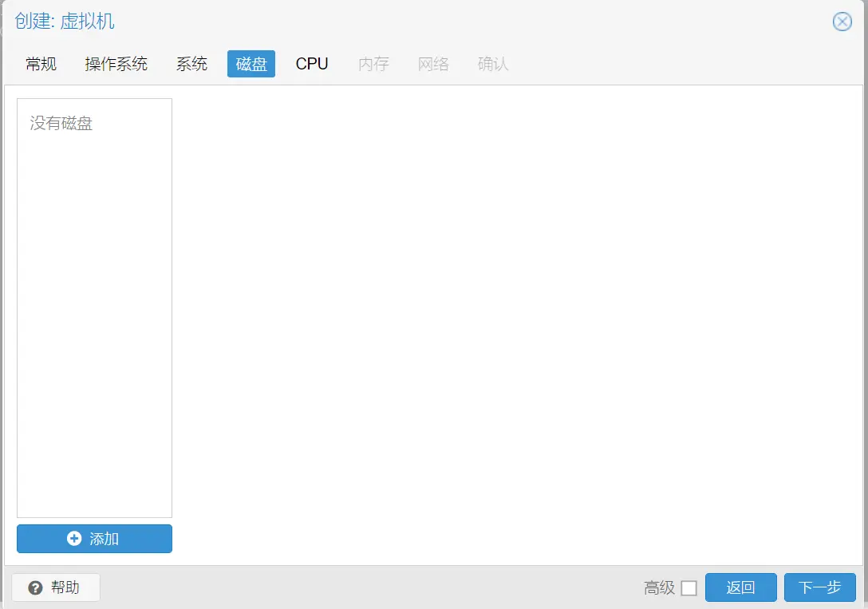Close the 创建: 虚拟机 dialog
The image size is (868, 609).
842,22
